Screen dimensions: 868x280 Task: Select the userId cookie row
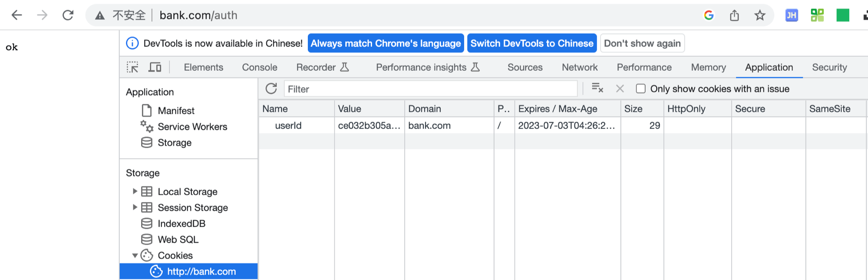pyautogui.click(x=288, y=125)
